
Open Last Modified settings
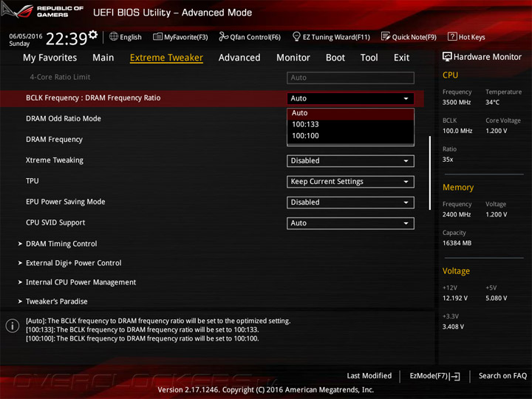click(369, 376)
